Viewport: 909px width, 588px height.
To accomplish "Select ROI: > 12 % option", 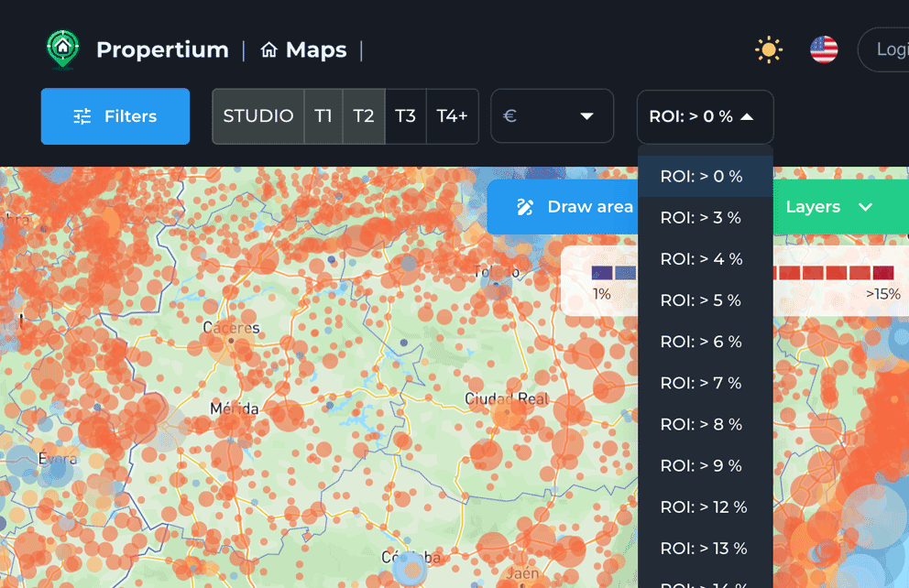I will 706,507.
